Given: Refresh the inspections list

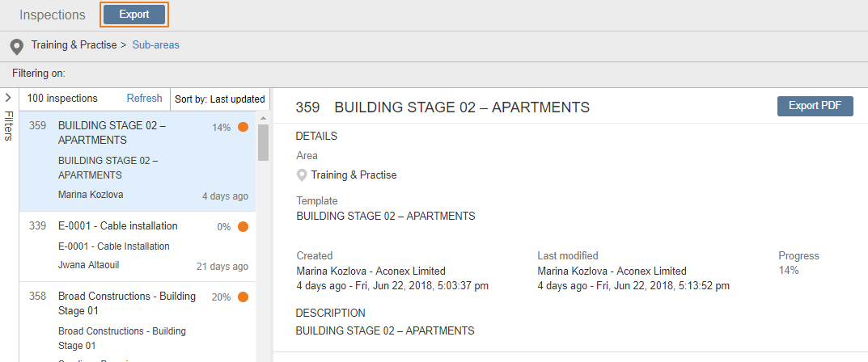Looking at the screenshot, I should click(145, 99).
